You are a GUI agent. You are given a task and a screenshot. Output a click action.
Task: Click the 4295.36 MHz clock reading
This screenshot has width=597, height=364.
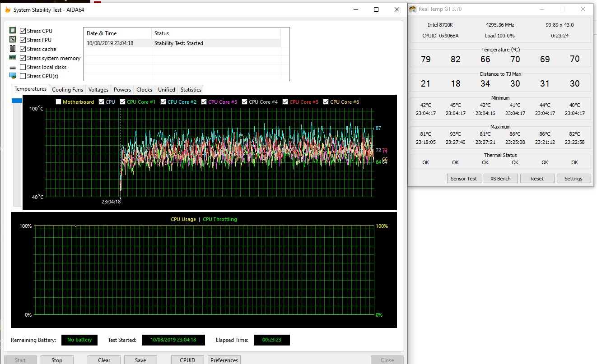tap(500, 25)
